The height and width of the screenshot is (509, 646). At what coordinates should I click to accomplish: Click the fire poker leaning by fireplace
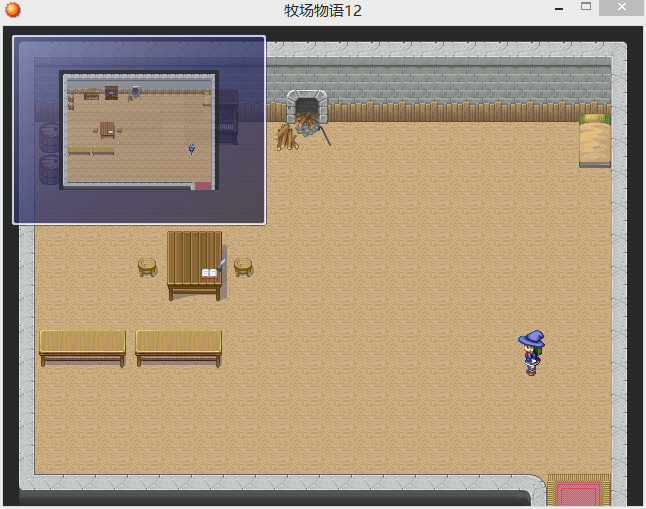click(325, 136)
